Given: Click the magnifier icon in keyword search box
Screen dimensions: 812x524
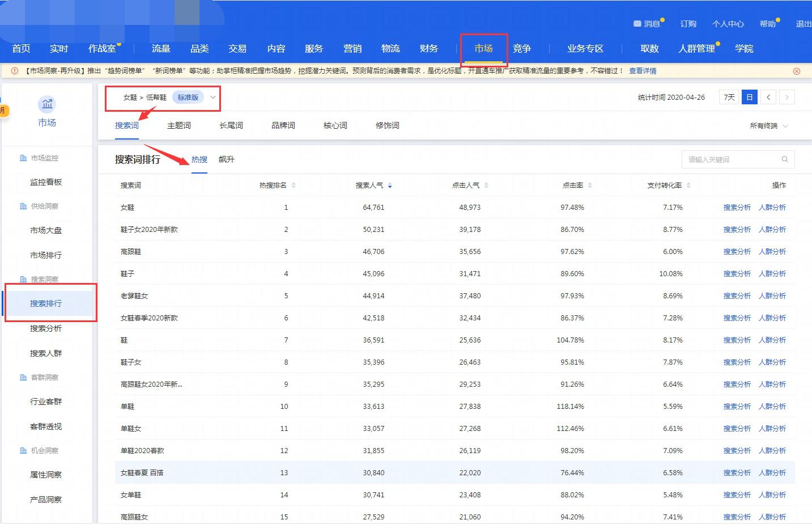Looking at the screenshot, I should pyautogui.click(x=785, y=159).
